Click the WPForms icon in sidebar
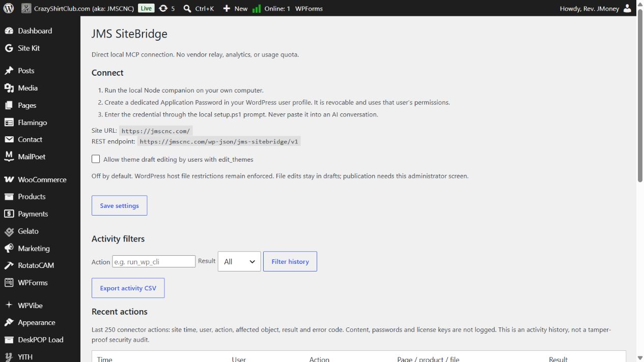The image size is (644, 362). tap(9, 283)
